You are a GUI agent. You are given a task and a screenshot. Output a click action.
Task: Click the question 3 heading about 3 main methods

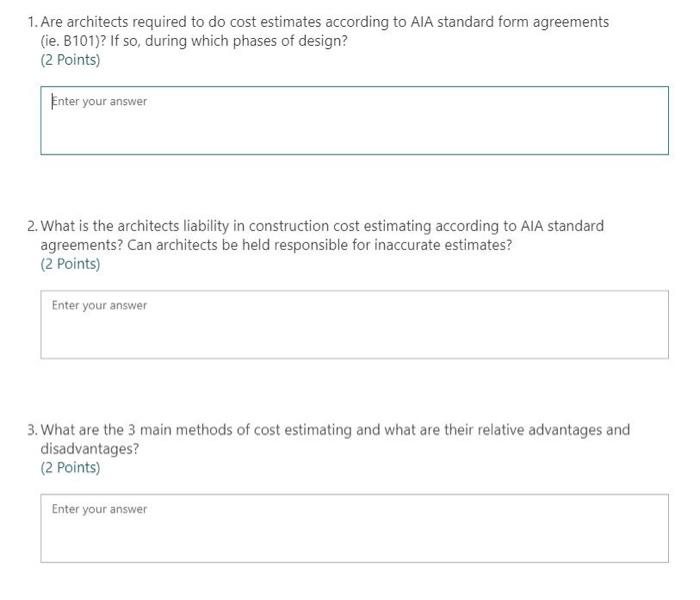(335, 439)
